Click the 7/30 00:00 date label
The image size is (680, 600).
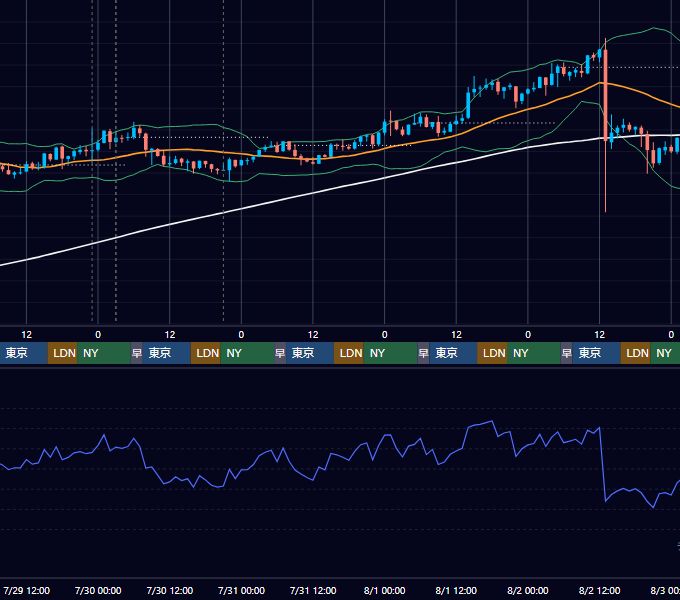point(98,590)
